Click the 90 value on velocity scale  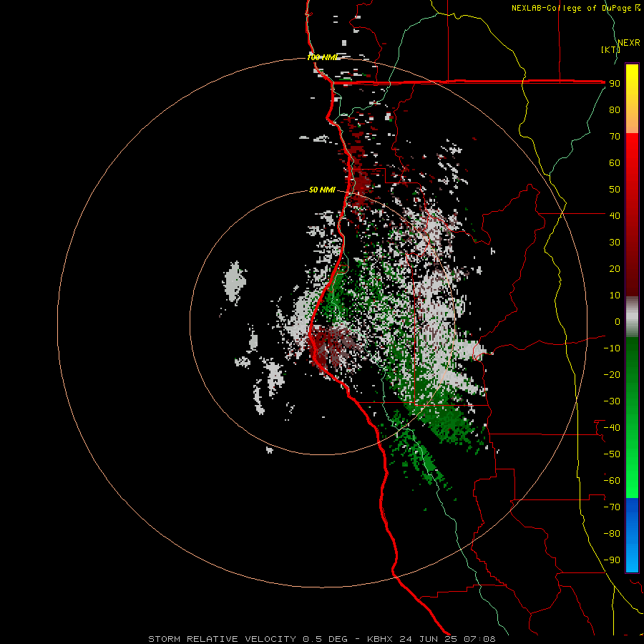tap(615, 84)
